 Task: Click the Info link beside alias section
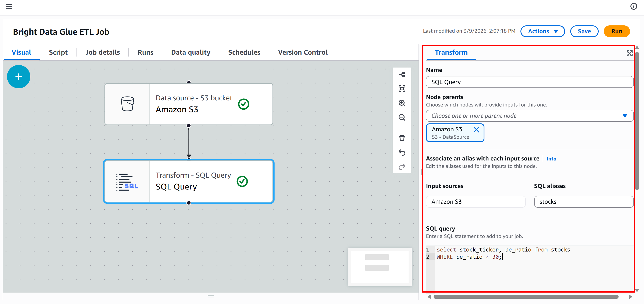click(551, 159)
